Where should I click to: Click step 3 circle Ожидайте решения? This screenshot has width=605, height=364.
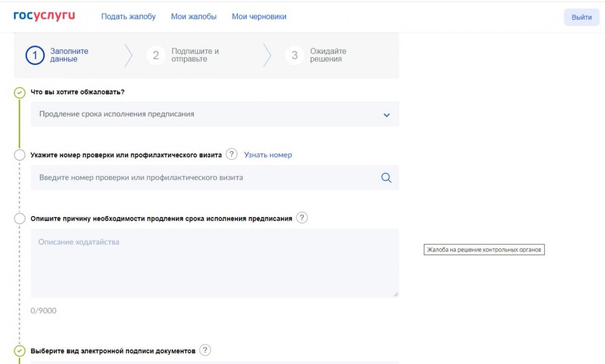(294, 55)
